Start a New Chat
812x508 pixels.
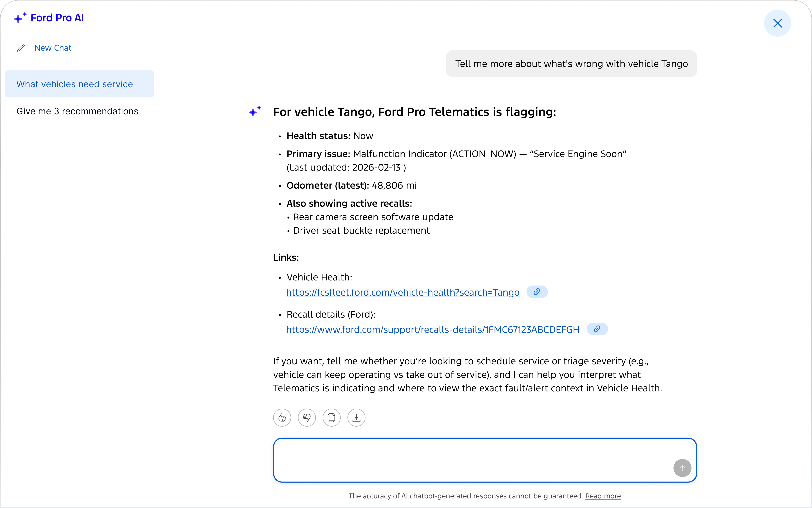click(x=53, y=48)
